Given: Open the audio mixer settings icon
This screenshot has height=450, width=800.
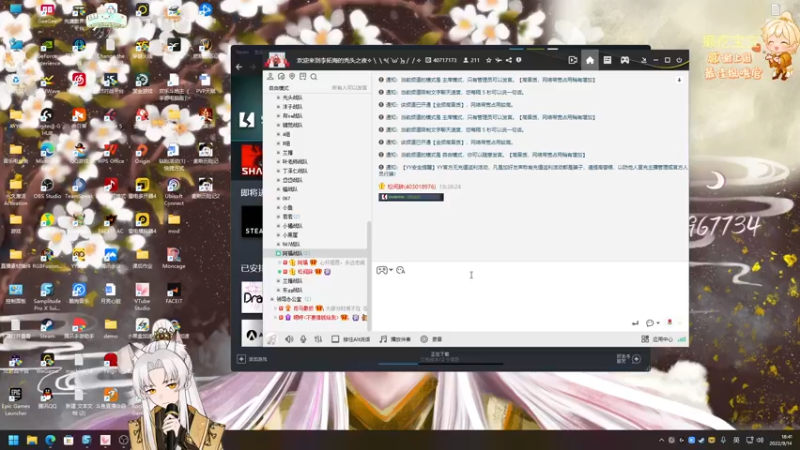Looking at the screenshot, I should 318,339.
